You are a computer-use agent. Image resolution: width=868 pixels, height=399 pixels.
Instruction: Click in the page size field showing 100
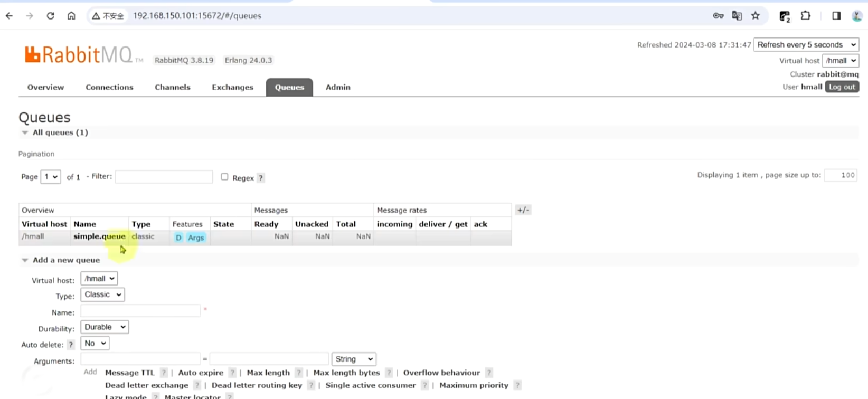coord(841,175)
